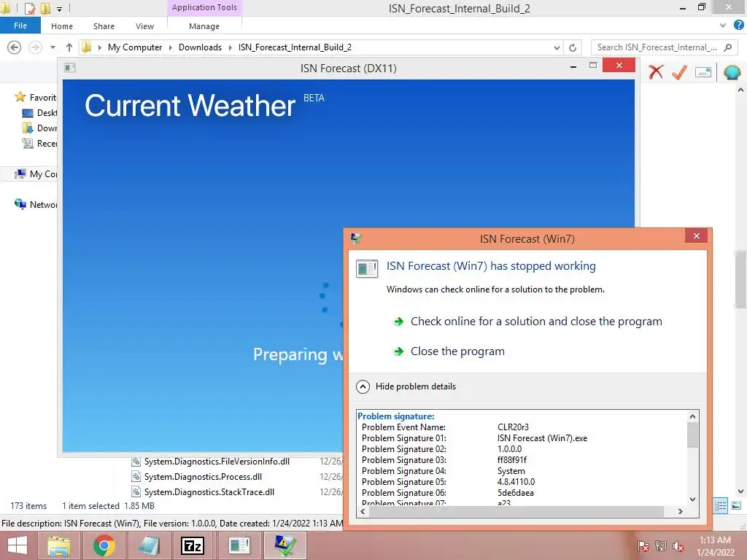Go forward with Explorer's forward arrow
The height and width of the screenshot is (560, 747).
click(35, 47)
